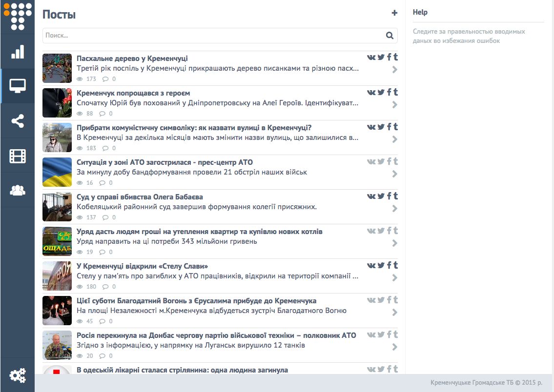
Task: Toggle VK sharing for 'Пасхальне дерево у Кременчуці'
Action: [371, 58]
